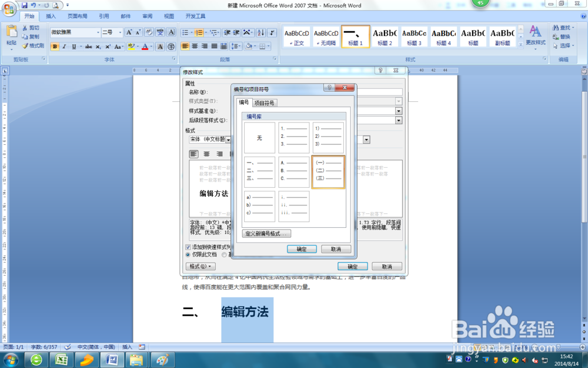
Task: Open the style based on dropdown in dialog
Action: (x=398, y=111)
